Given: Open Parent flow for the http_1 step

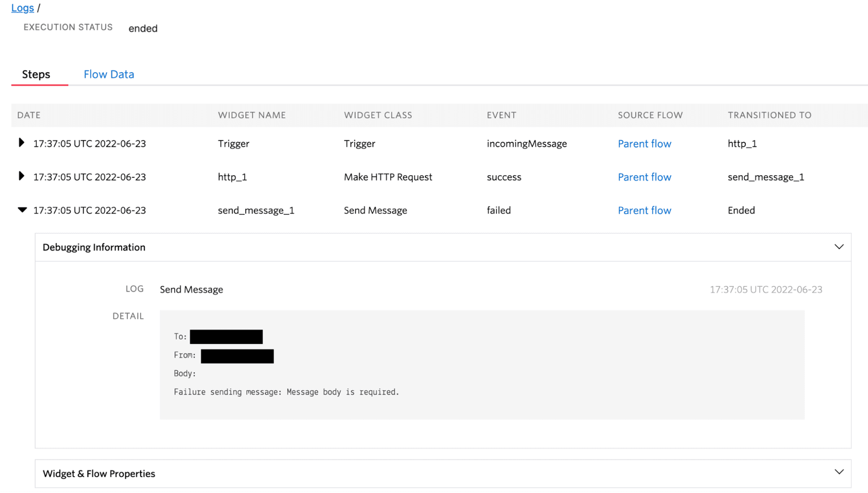Looking at the screenshot, I should pyautogui.click(x=644, y=177).
